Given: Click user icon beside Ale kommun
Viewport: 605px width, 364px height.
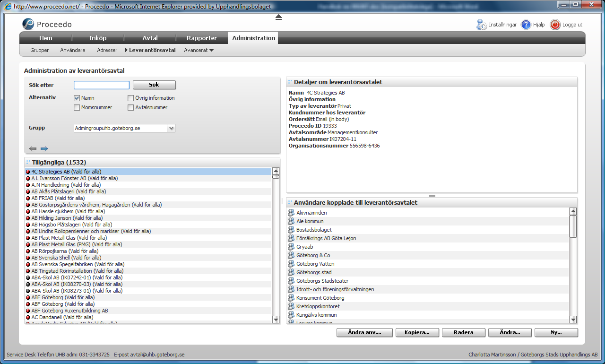Looking at the screenshot, I should click(291, 221).
